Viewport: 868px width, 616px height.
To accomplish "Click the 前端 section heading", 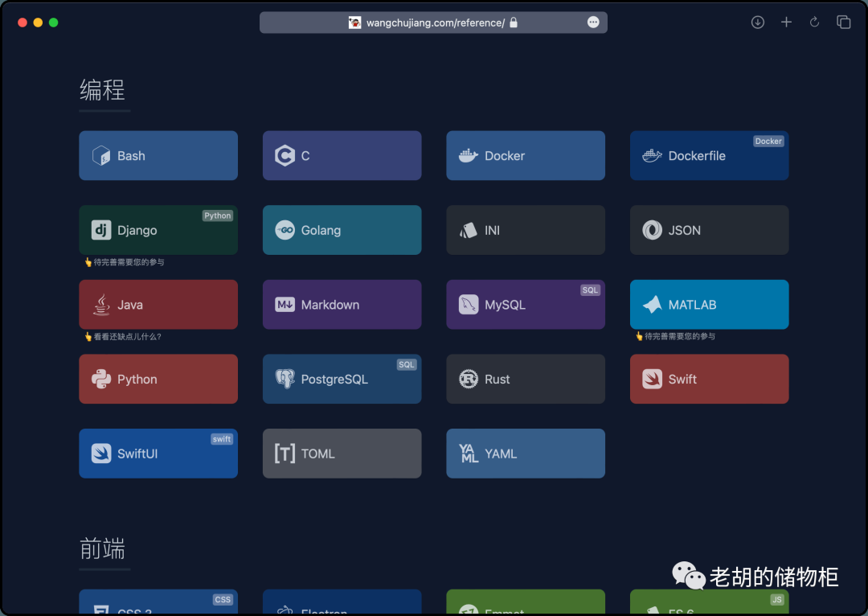I will coord(102,549).
